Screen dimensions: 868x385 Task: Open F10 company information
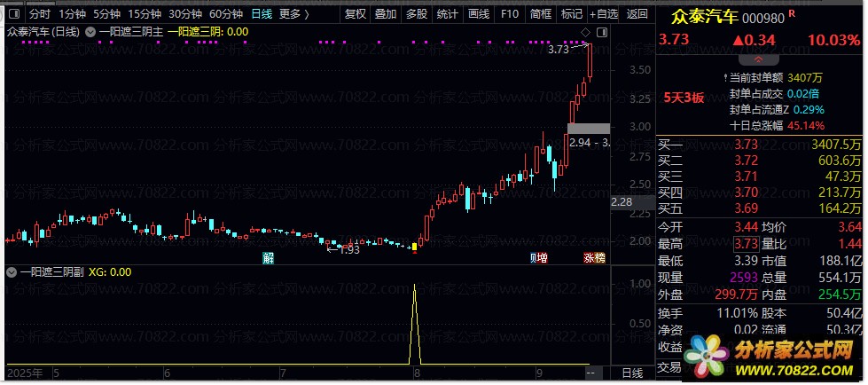pyautogui.click(x=509, y=14)
